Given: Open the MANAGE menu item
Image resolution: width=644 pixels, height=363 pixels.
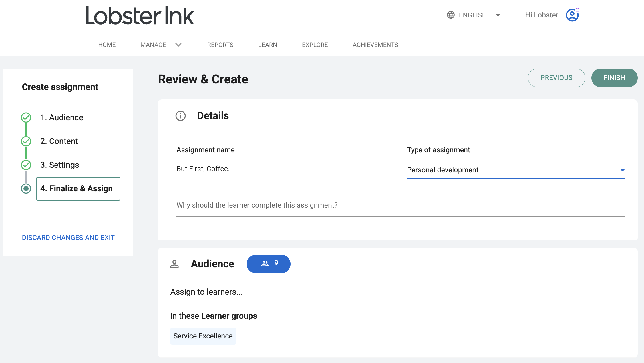Looking at the screenshot, I should [x=153, y=45].
